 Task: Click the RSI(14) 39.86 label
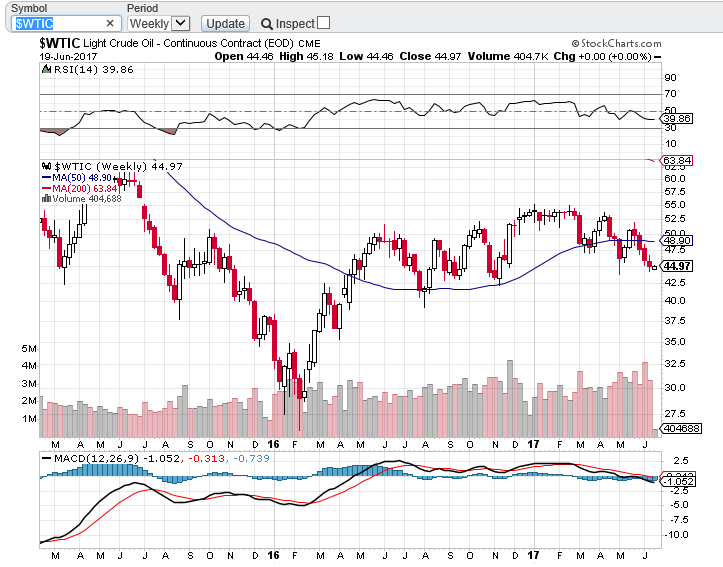pos(94,70)
